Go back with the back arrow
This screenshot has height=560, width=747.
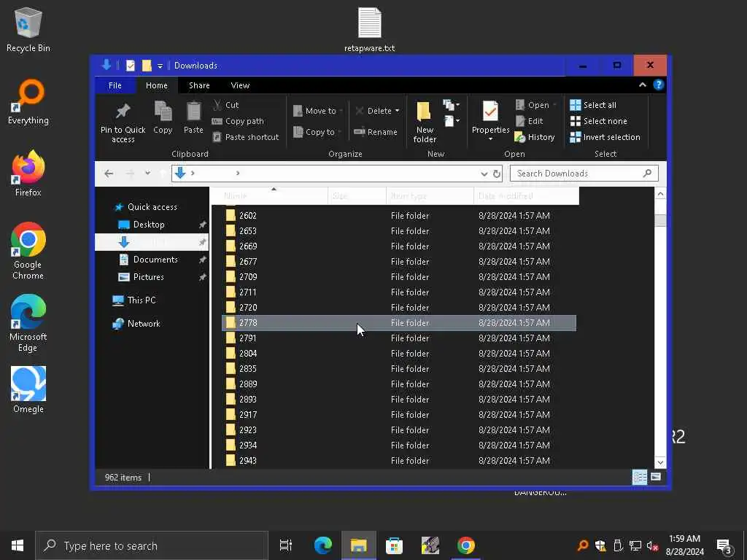[109, 174]
